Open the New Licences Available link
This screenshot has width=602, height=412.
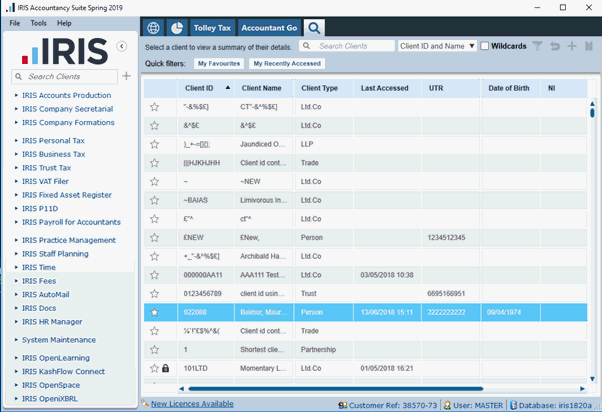tap(192, 404)
